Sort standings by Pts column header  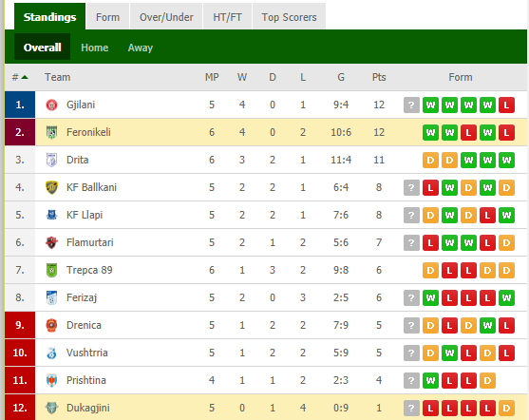pos(379,77)
